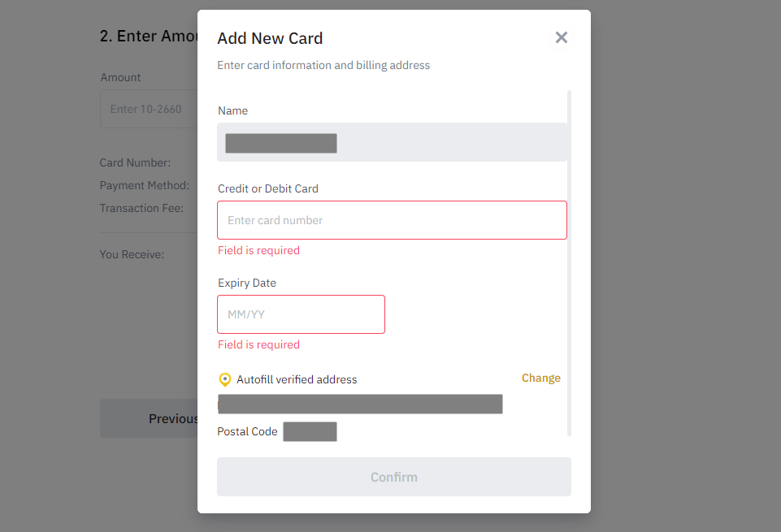Select the redacted billing address line
Viewport: 781px width, 532px height.
click(360, 404)
